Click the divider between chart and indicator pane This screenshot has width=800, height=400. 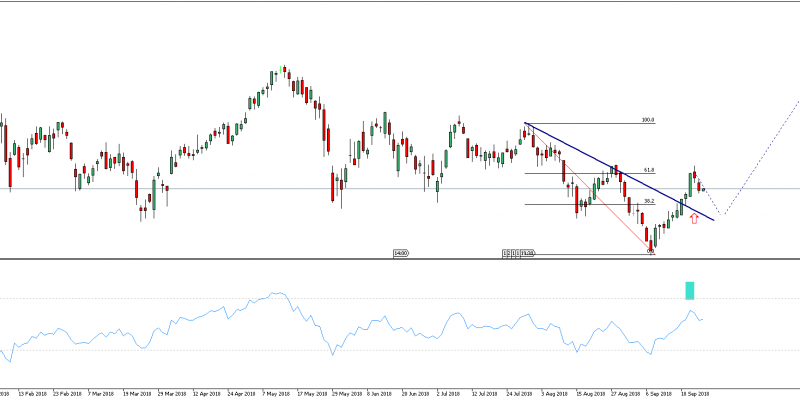pos(400,259)
